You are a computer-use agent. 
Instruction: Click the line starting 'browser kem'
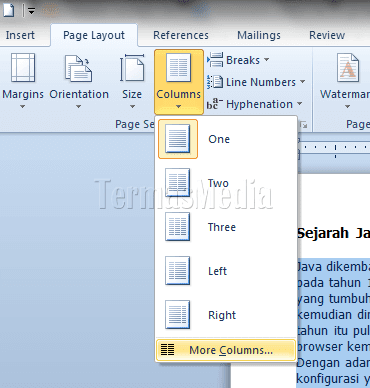tap(333, 347)
